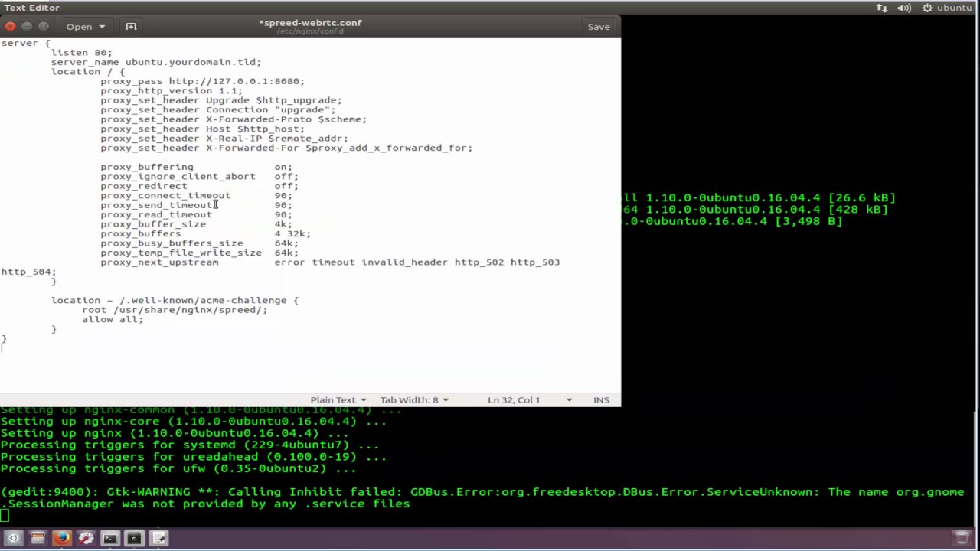Click the new document icon beside Open

(x=131, y=27)
